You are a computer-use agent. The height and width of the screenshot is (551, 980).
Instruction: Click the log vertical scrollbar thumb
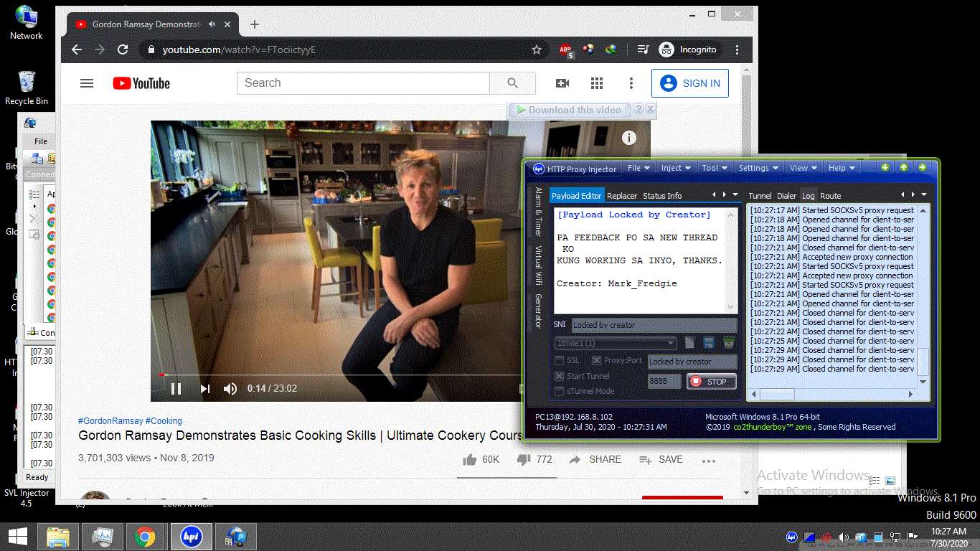(923, 362)
